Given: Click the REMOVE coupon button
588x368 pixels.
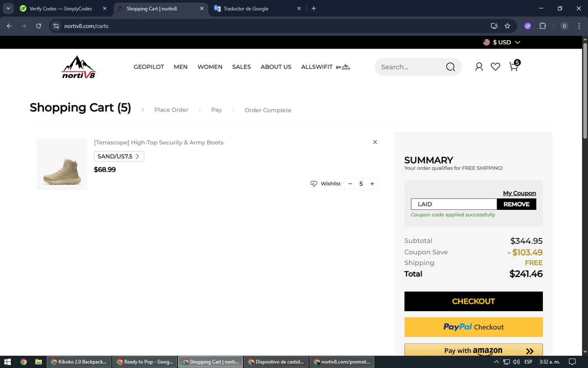Looking at the screenshot, I should 517,204.
